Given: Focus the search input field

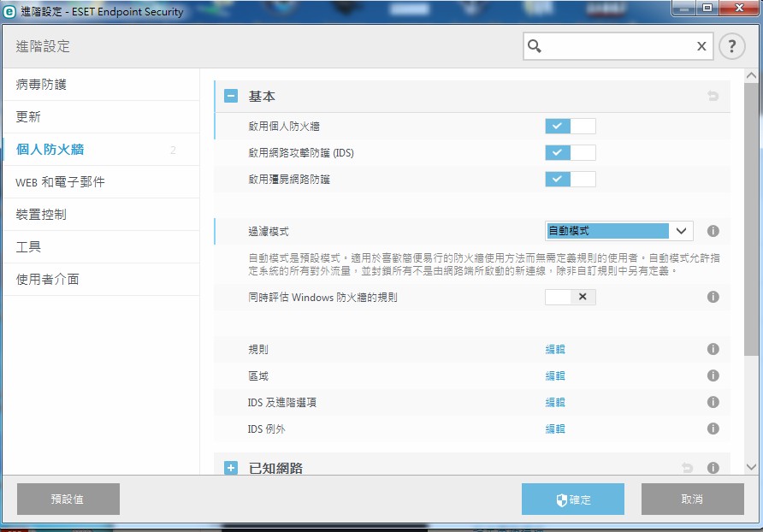Looking at the screenshot, I should pos(618,46).
